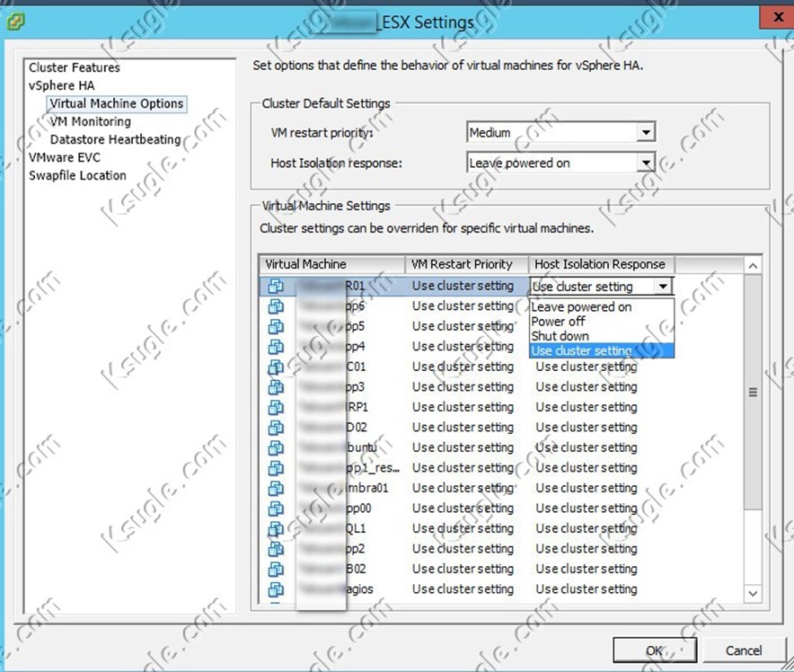Click the Host Isolation Response cell on the pp2 row

(x=587, y=550)
